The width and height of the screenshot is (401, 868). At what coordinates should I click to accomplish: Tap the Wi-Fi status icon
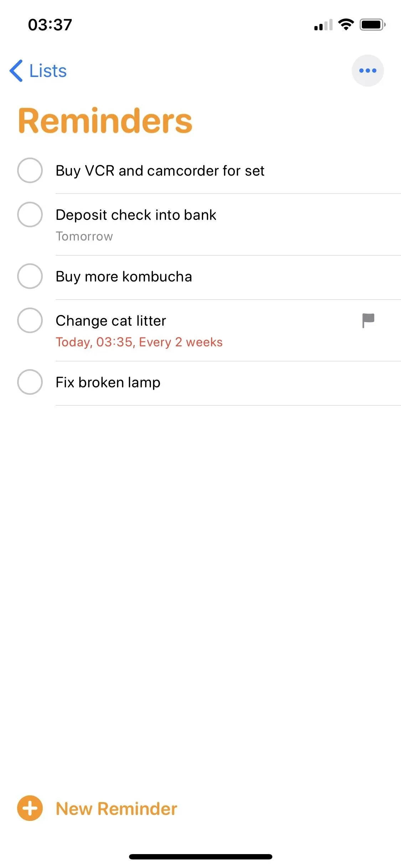346,25
